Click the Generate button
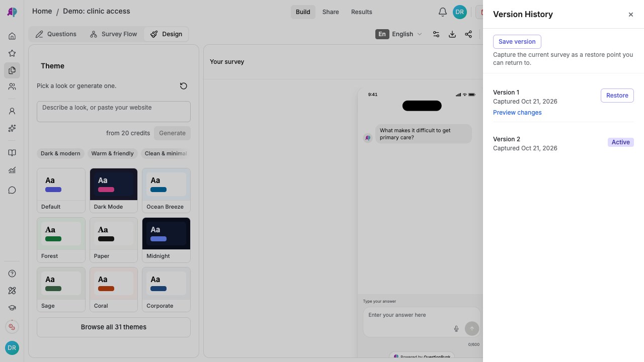 [x=173, y=133]
